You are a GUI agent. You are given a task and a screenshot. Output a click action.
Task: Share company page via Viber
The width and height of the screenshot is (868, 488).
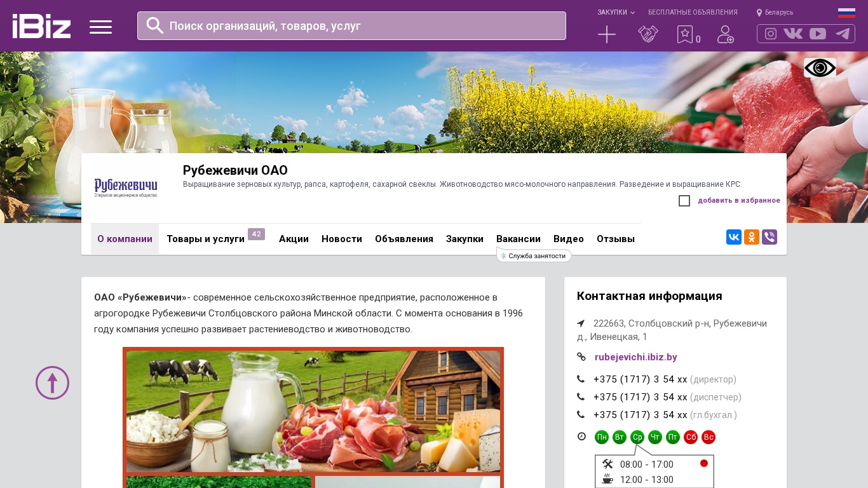[x=770, y=237]
